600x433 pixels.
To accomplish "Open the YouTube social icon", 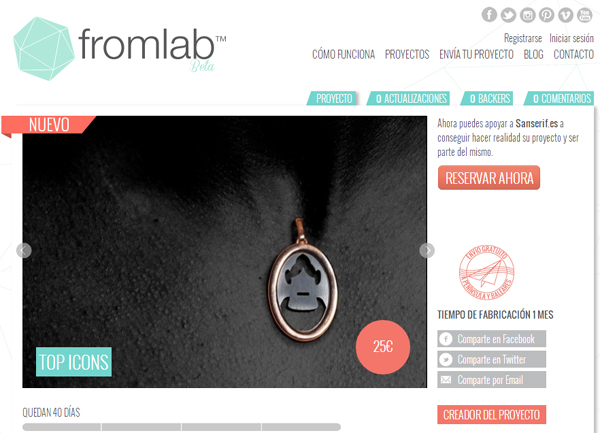I will [x=585, y=15].
